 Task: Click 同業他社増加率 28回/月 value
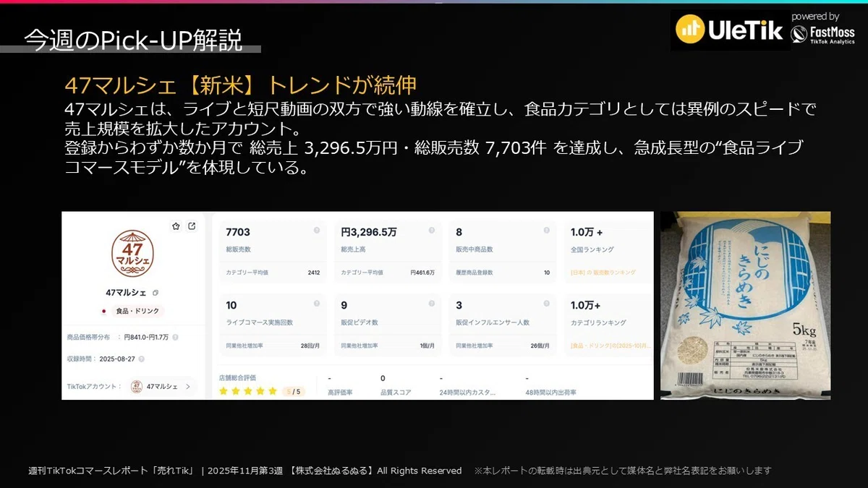pos(310,346)
